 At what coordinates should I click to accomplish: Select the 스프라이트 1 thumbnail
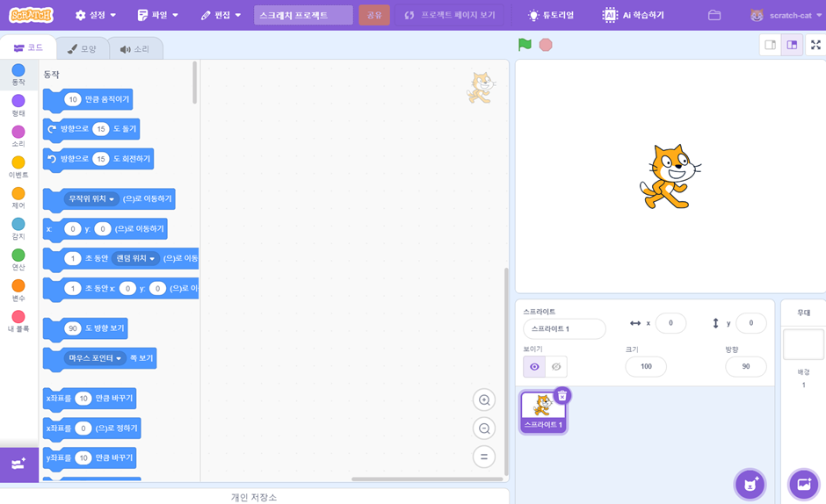pyautogui.click(x=542, y=413)
